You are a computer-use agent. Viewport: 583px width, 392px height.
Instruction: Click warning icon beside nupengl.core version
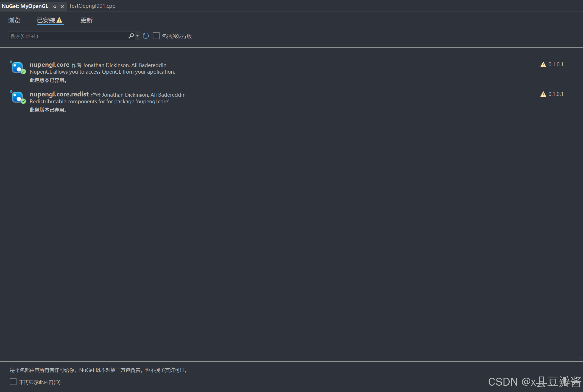click(543, 65)
